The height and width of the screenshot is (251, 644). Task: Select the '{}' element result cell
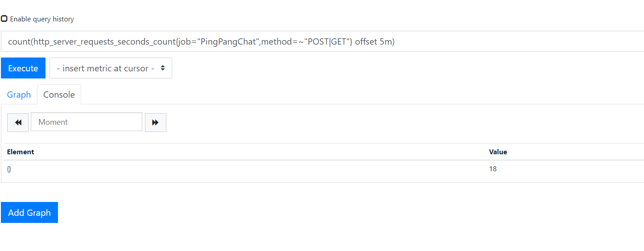pos(9,169)
